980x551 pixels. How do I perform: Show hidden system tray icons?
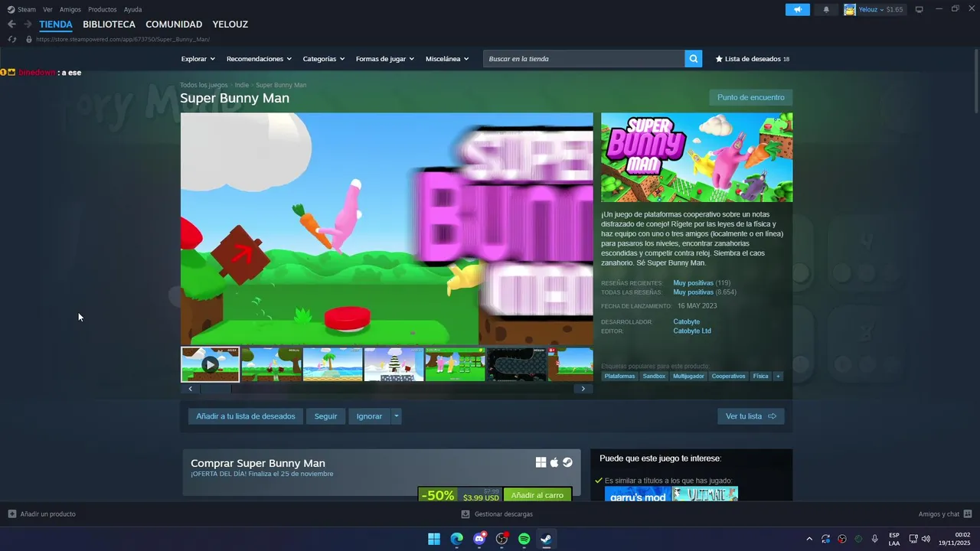(x=809, y=539)
